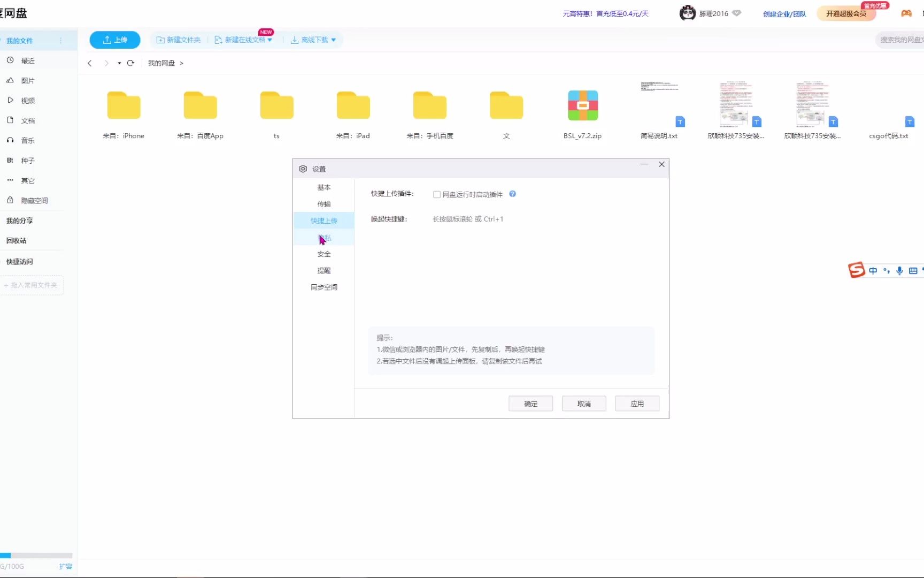Open the 回收站 recycle bin

point(17,241)
